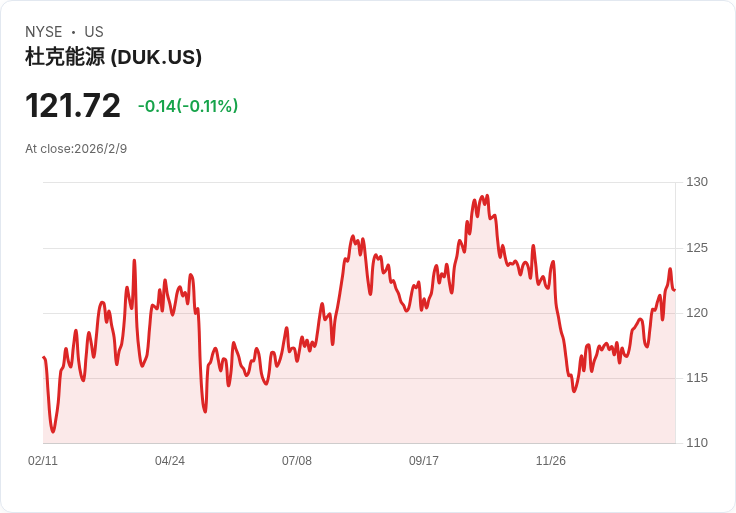Click the chart's highest peak near 129
Image resolution: width=736 pixels, height=513 pixels.
point(486,196)
